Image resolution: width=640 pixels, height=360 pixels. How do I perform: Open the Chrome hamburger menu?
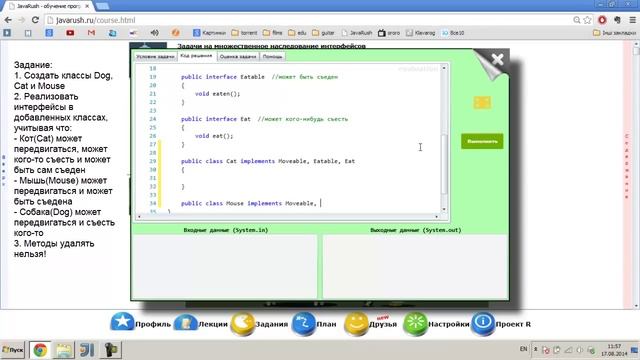tap(632, 20)
